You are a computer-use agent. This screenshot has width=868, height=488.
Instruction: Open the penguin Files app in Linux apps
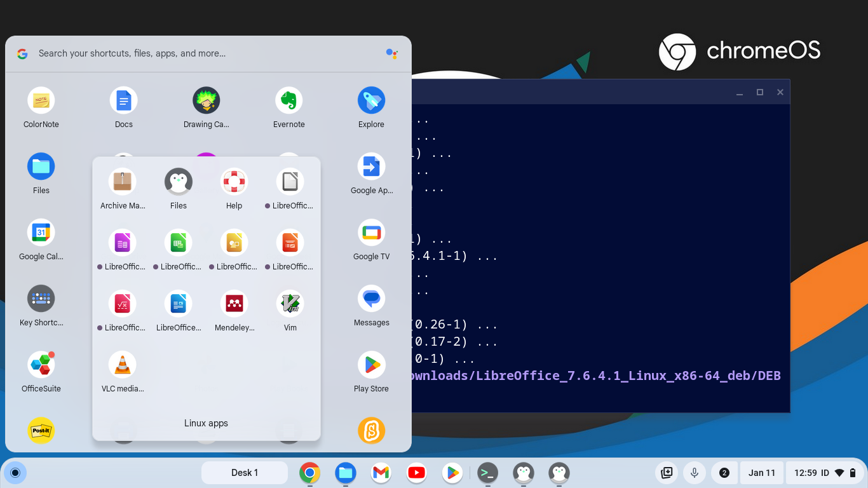[x=179, y=182]
